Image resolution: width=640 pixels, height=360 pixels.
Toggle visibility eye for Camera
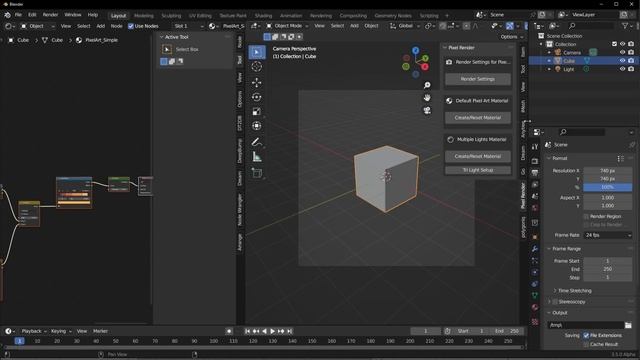622,52
